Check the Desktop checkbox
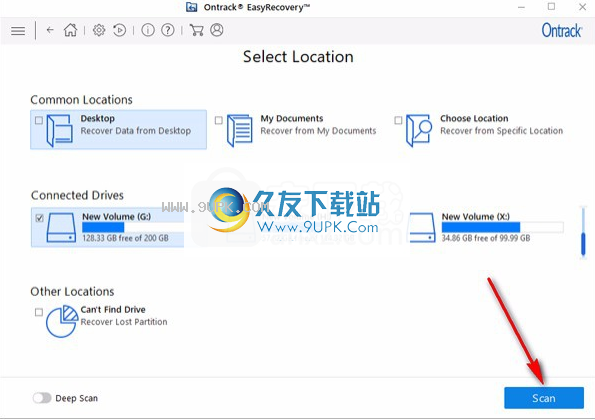Viewport: 595px width, 420px height. (39, 120)
